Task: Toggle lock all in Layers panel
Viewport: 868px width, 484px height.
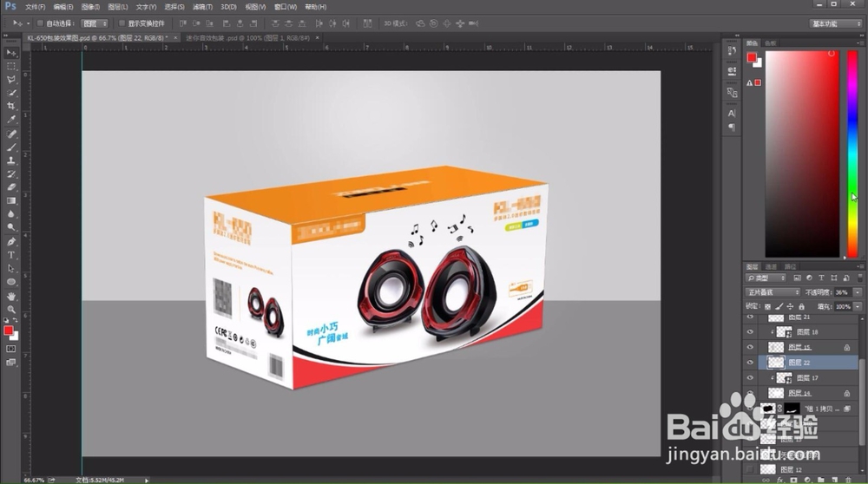Action: (801, 306)
